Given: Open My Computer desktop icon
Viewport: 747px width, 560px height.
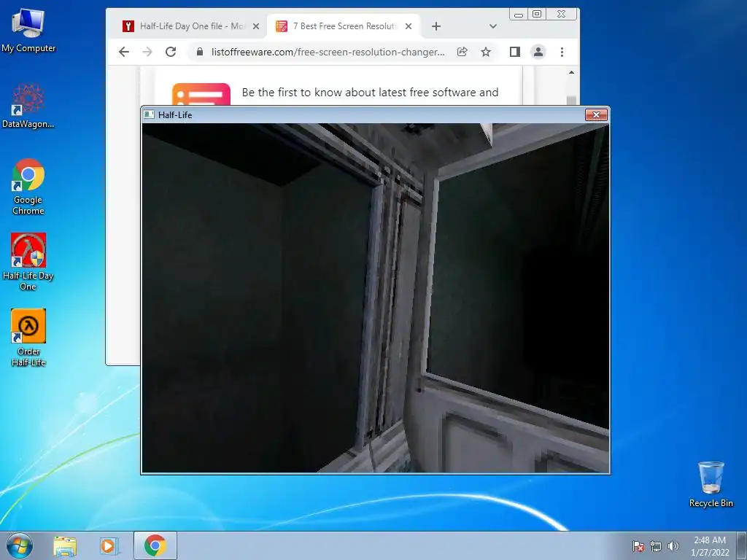Looking at the screenshot, I should (28, 30).
